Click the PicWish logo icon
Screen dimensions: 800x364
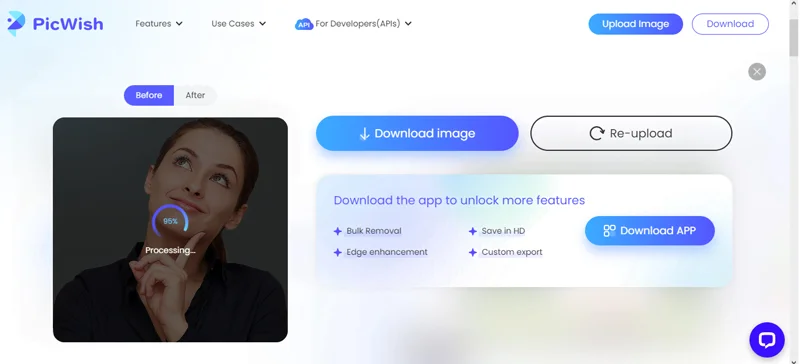click(x=16, y=23)
